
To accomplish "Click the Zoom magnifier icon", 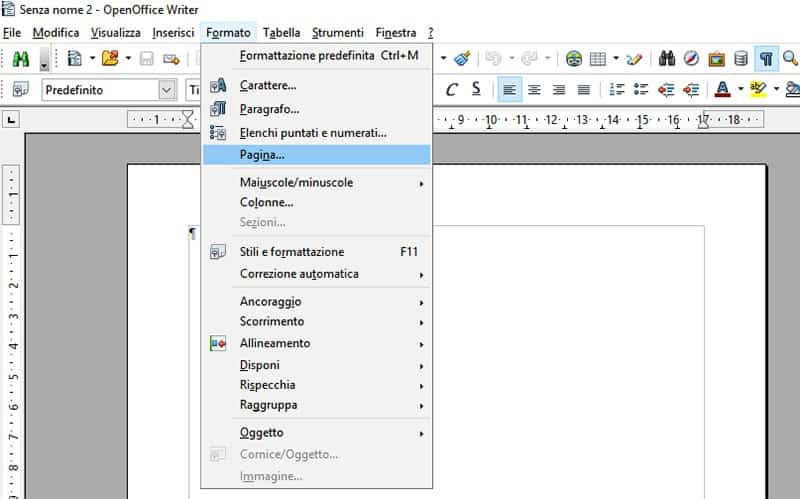I will click(790, 59).
